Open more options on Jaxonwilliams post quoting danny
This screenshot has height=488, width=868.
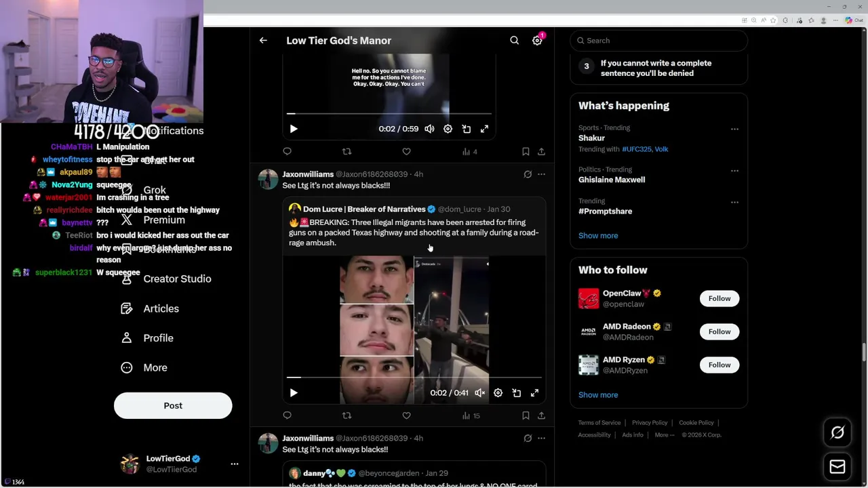tap(541, 439)
